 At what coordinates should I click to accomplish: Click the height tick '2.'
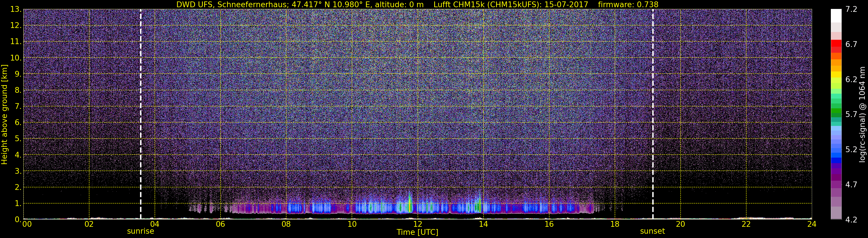coord(18,187)
